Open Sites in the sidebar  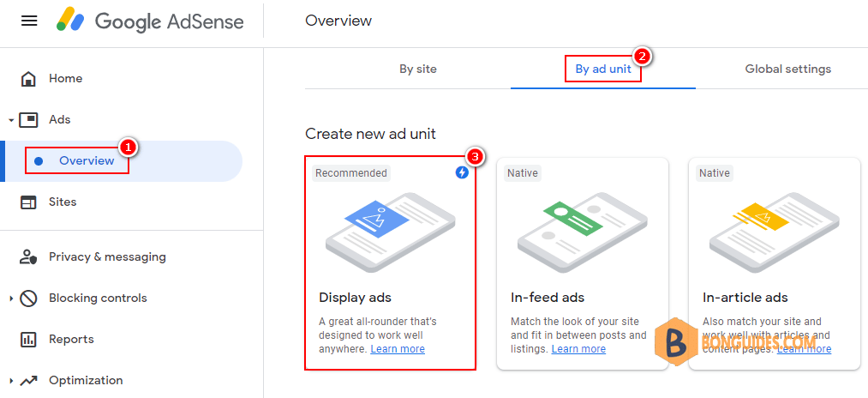(x=63, y=202)
